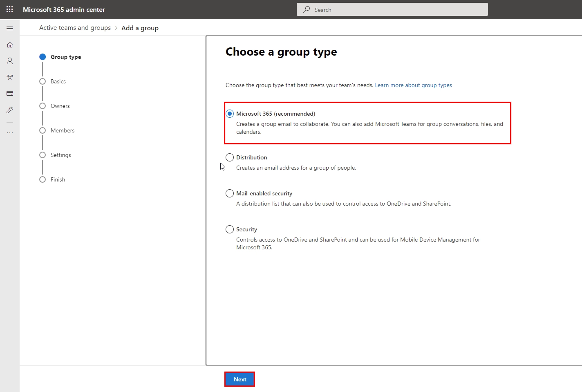Go to Active teams and groups breadcrumb
The height and width of the screenshot is (392, 582).
[x=75, y=28]
